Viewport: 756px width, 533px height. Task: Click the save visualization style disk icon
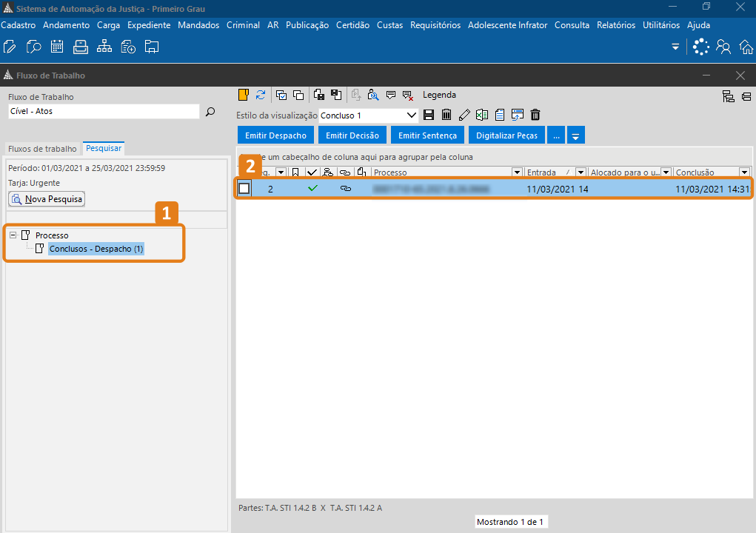coord(429,115)
